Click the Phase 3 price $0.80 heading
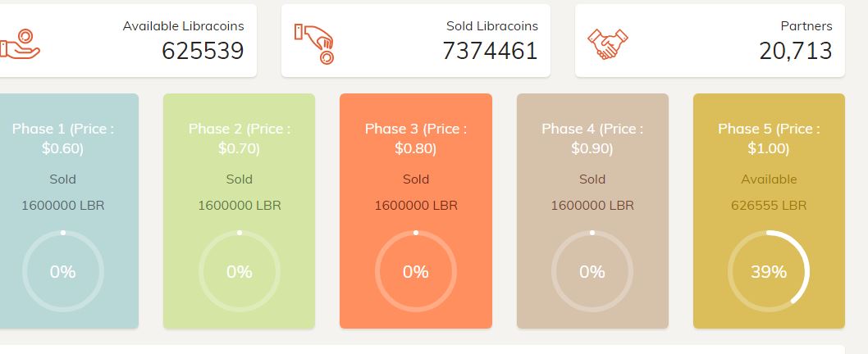This screenshot has height=354, width=868. [415, 138]
